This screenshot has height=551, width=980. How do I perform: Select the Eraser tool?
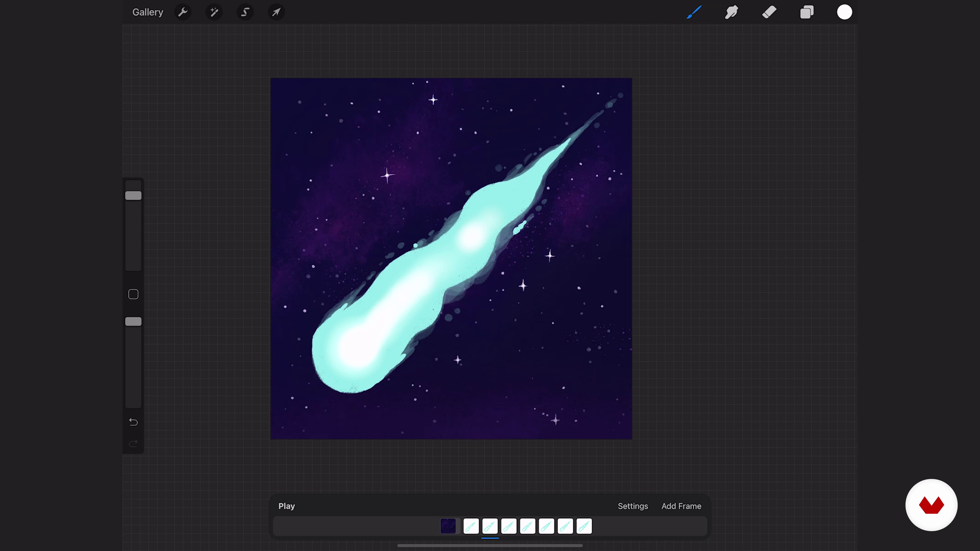[769, 12]
